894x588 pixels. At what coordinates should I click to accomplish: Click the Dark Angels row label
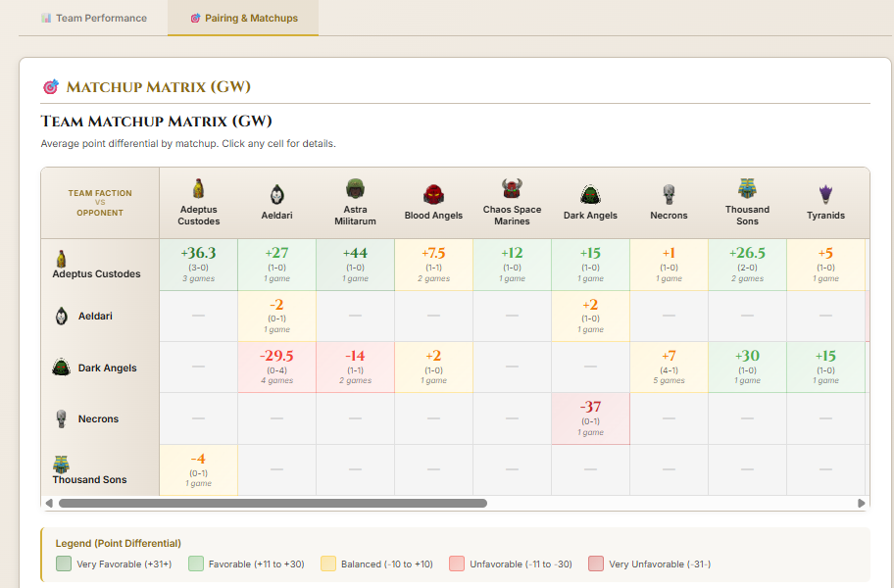coord(107,368)
